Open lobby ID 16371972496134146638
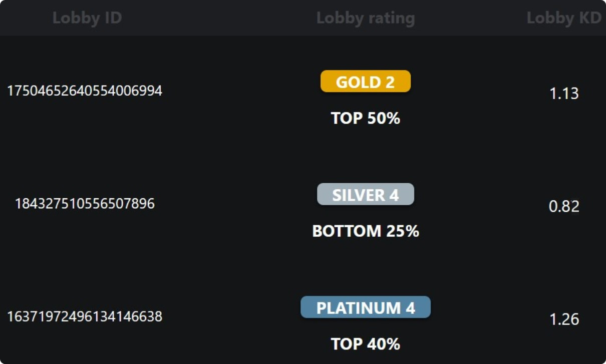606x364 pixels. point(85,316)
